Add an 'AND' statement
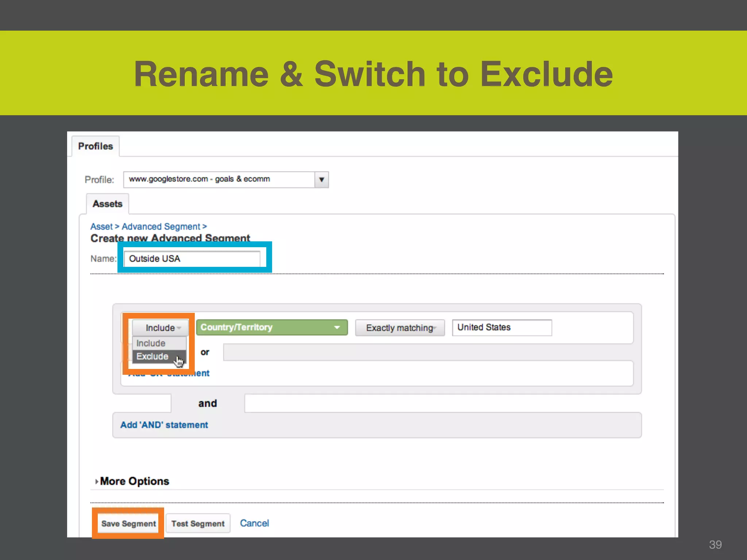This screenshot has height=560, width=747. point(164,425)
